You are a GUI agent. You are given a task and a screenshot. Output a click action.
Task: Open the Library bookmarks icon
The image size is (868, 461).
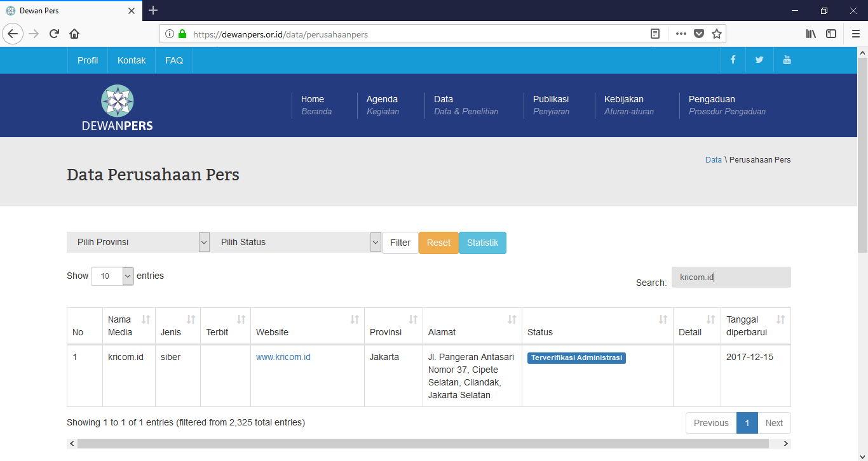pyautogui.click(x=811, y=34)
